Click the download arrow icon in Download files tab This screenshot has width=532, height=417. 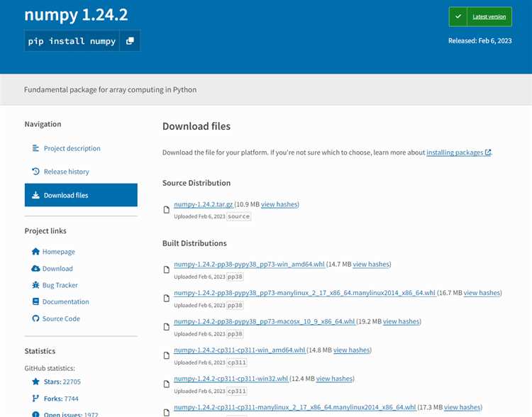pos(35,195)
